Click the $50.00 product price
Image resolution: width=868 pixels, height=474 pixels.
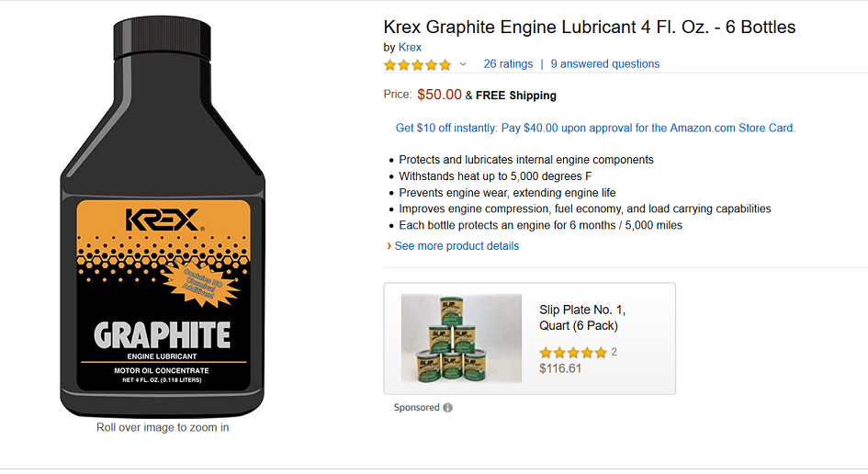[439, 95]
